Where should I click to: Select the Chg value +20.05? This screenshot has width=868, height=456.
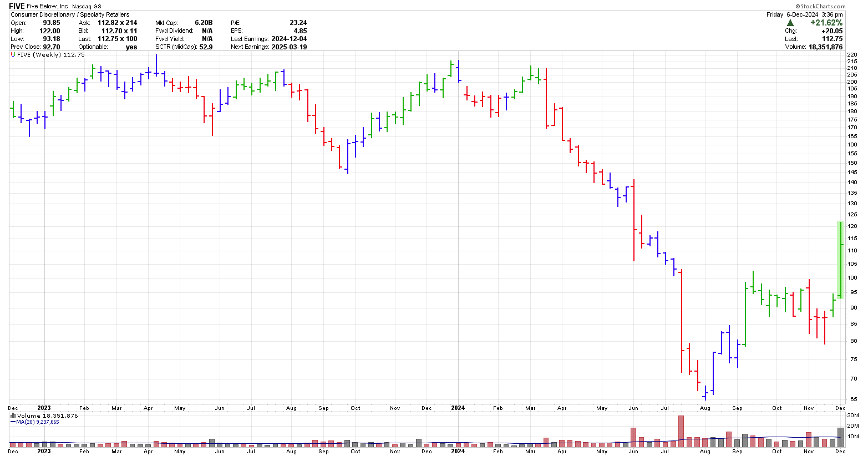pos(832,31)
